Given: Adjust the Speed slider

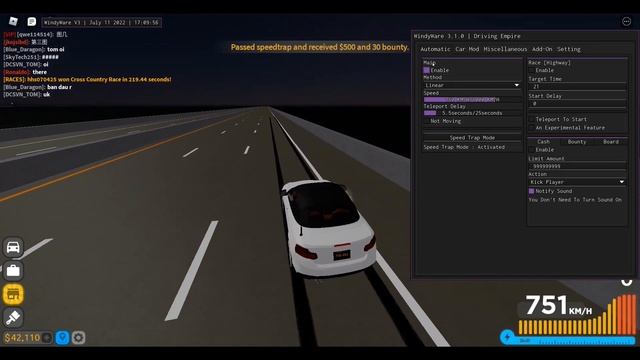Looking at the screenshot, I should coord(472,100).
